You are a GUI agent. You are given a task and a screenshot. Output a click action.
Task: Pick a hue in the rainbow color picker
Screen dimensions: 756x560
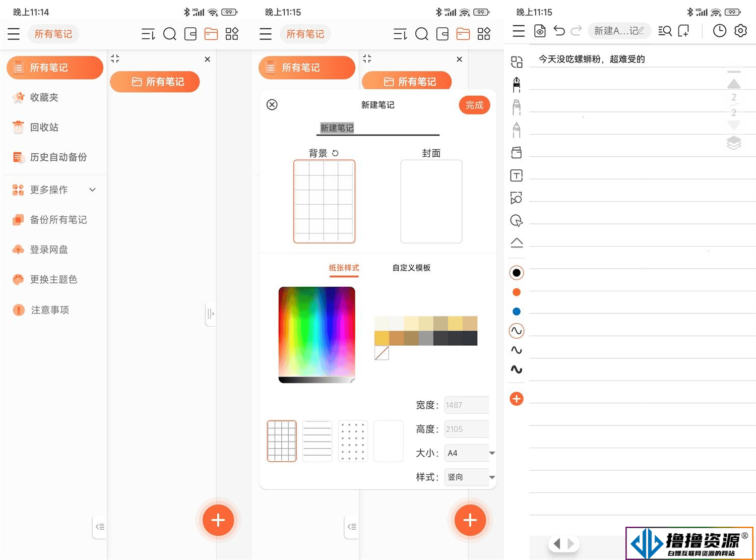[x=317, y=332]
